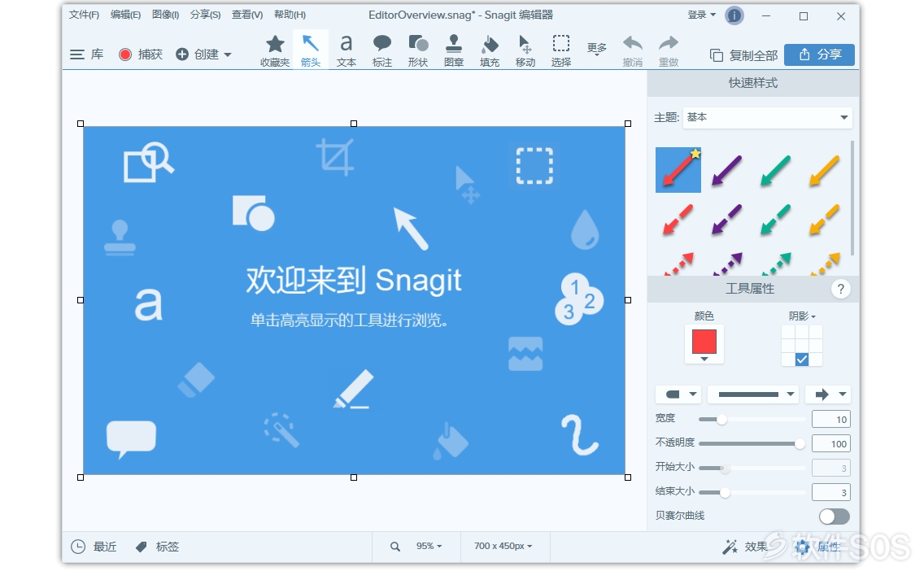
Task: Open the 95% zoom level dropdown
Action: [429, 547]
